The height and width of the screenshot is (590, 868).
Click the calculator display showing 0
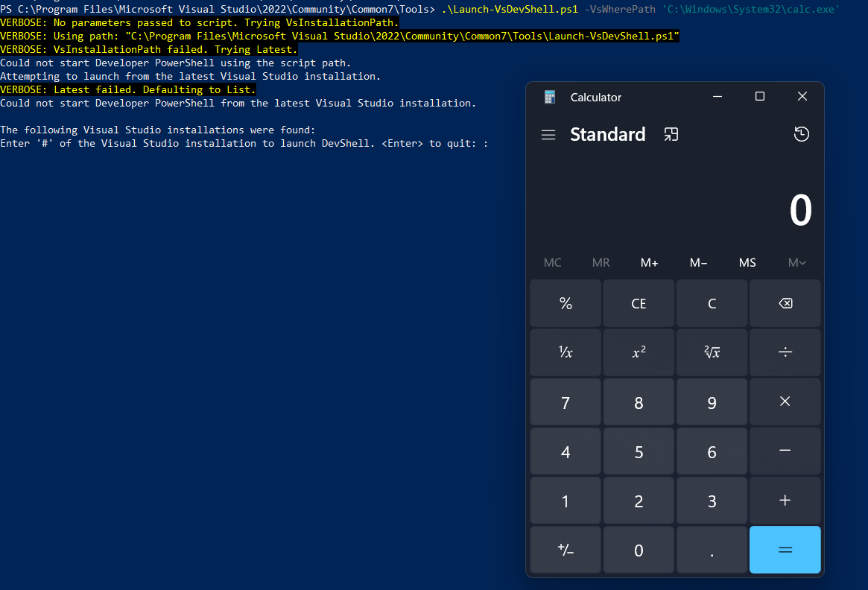tap(800, 210)
